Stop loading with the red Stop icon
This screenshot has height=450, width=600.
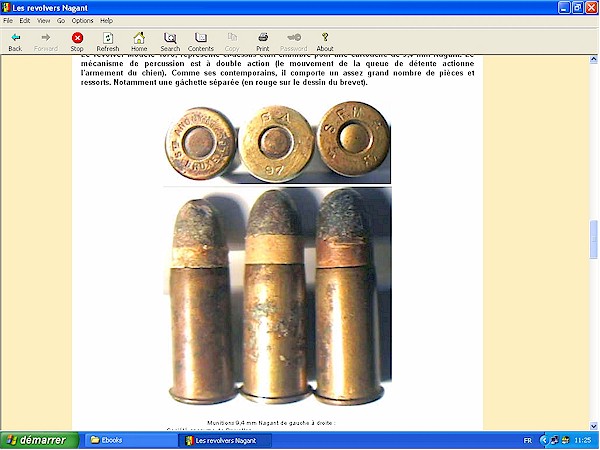(77, 42)
